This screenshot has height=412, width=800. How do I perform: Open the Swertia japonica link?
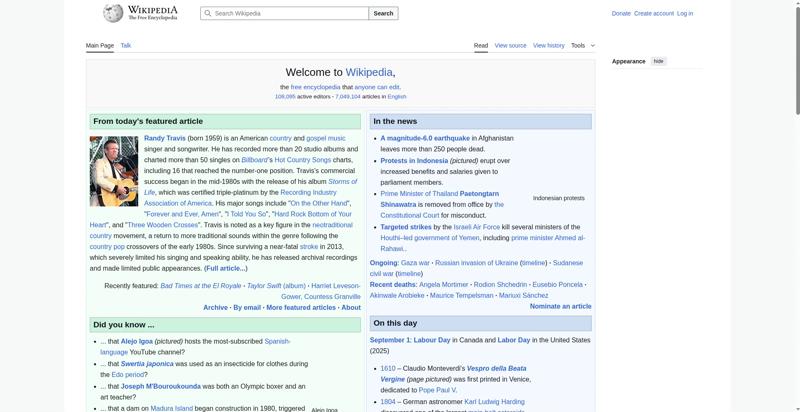pos(147,364)
